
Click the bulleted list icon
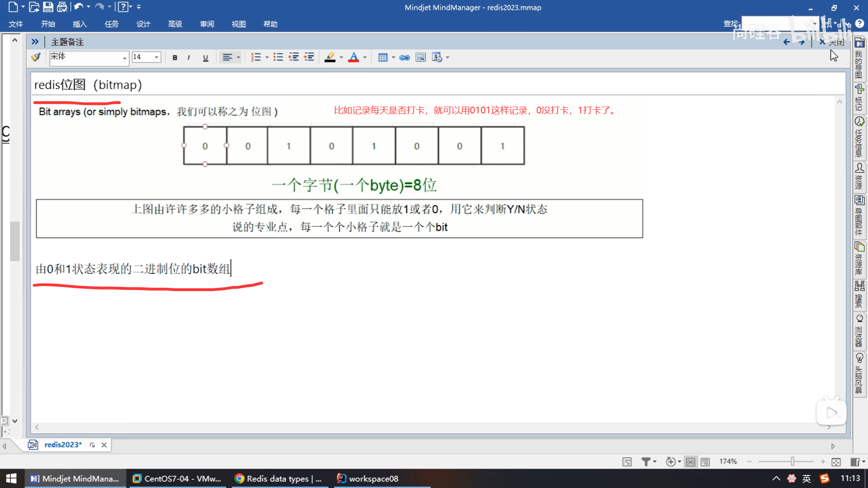278,57
